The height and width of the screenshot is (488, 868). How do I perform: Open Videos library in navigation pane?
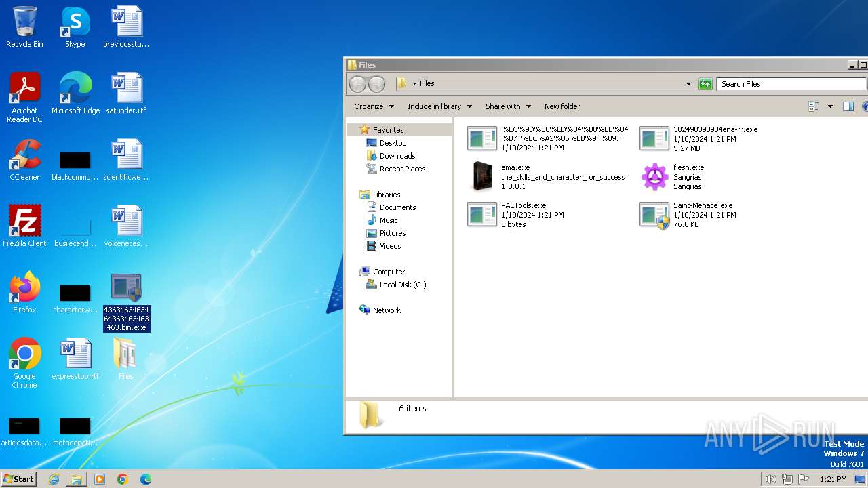390,246
